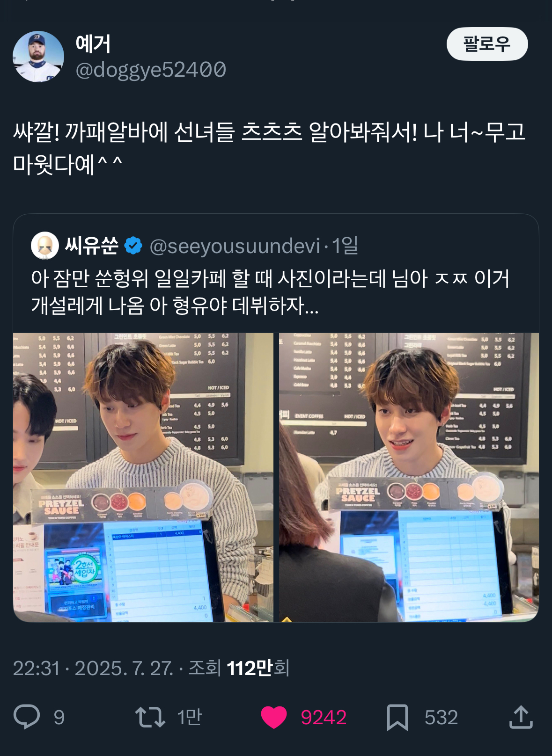Open the @doggye52400 handle
Image resolution: width=552 pixels, height=756 pixels.
pos(151,70)
